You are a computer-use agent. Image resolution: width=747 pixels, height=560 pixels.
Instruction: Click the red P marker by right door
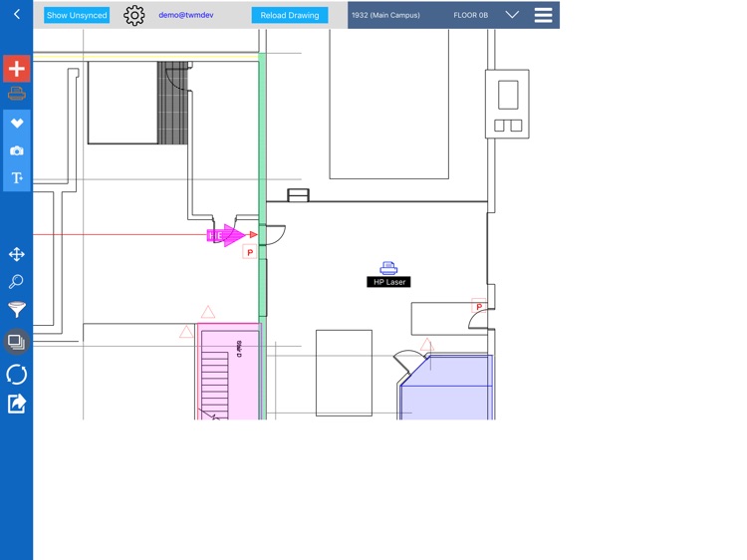click(479, 306)
